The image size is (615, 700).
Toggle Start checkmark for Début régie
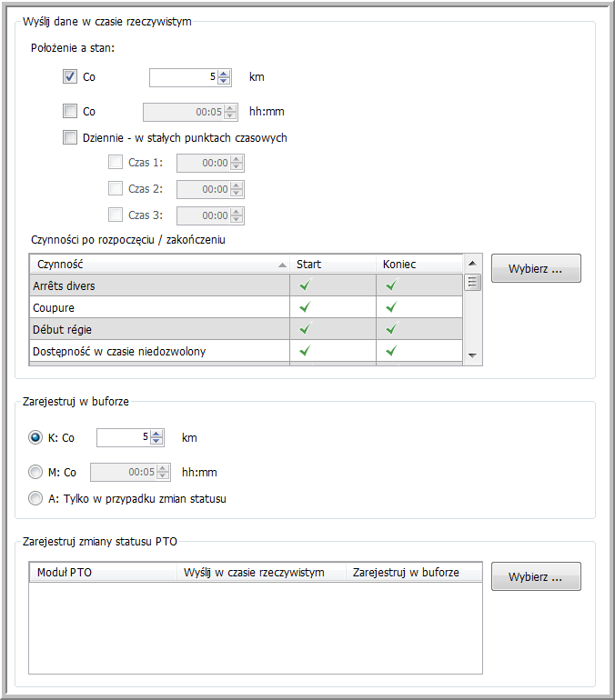306,328
